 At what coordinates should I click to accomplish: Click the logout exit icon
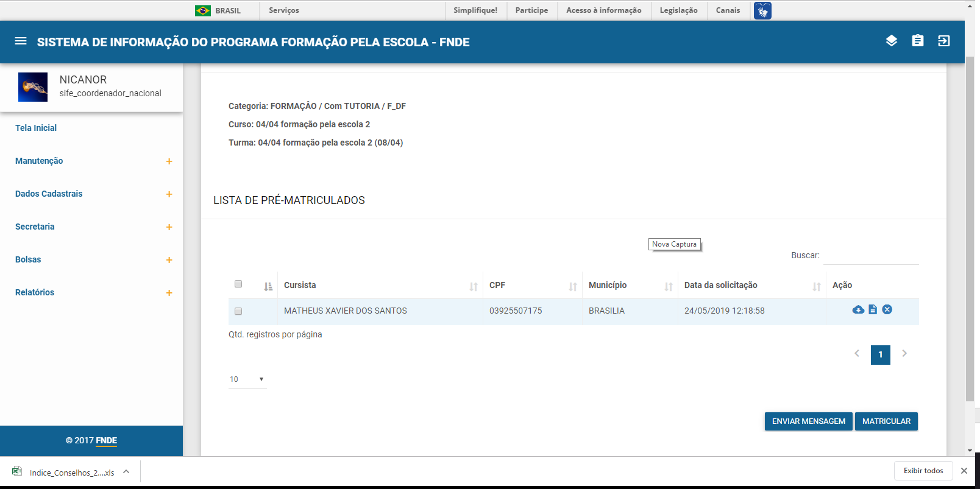click(x=944, y=41)
